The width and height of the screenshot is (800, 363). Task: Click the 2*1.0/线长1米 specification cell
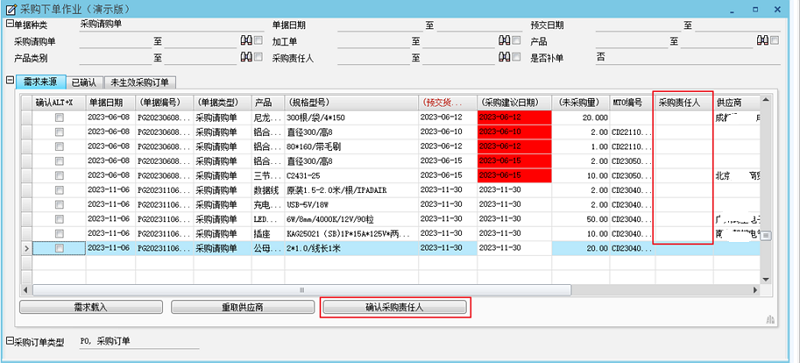[352, 249]
